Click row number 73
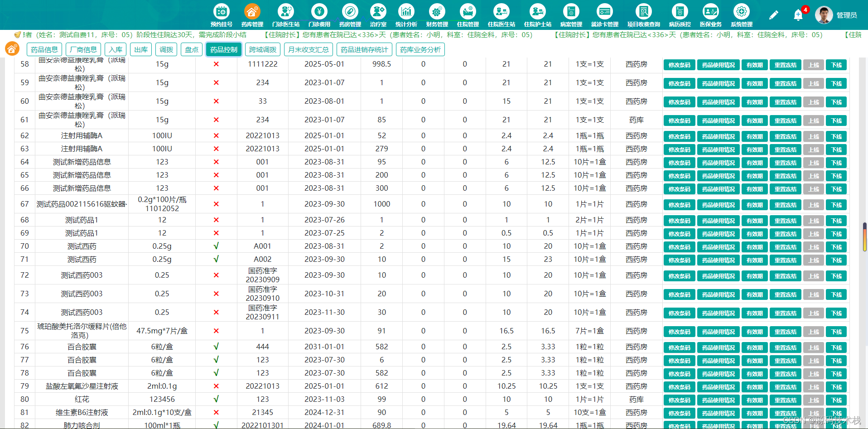 [x=24, y=294]
